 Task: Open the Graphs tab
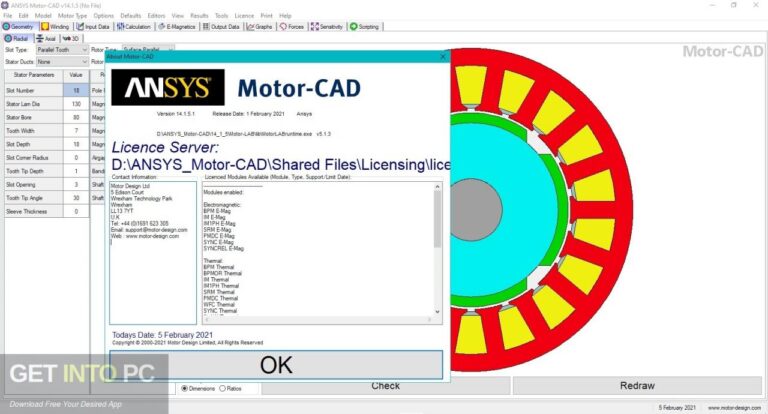point(260,26)
